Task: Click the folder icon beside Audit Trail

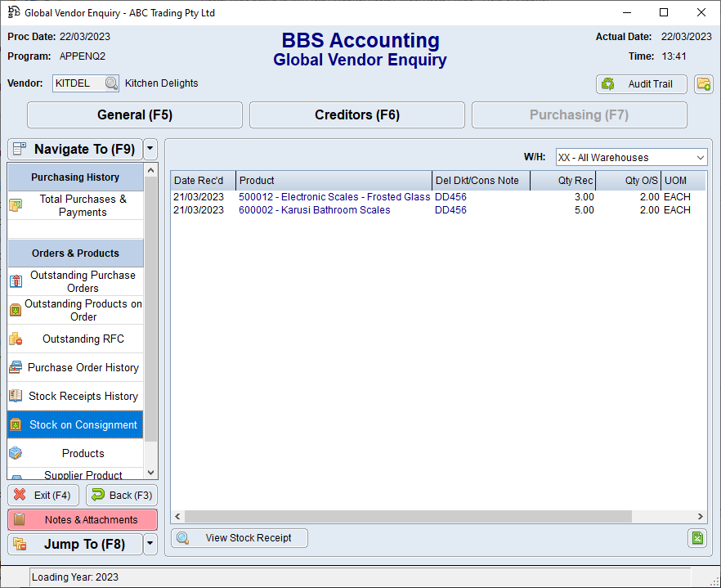Action: click(703, 84)
